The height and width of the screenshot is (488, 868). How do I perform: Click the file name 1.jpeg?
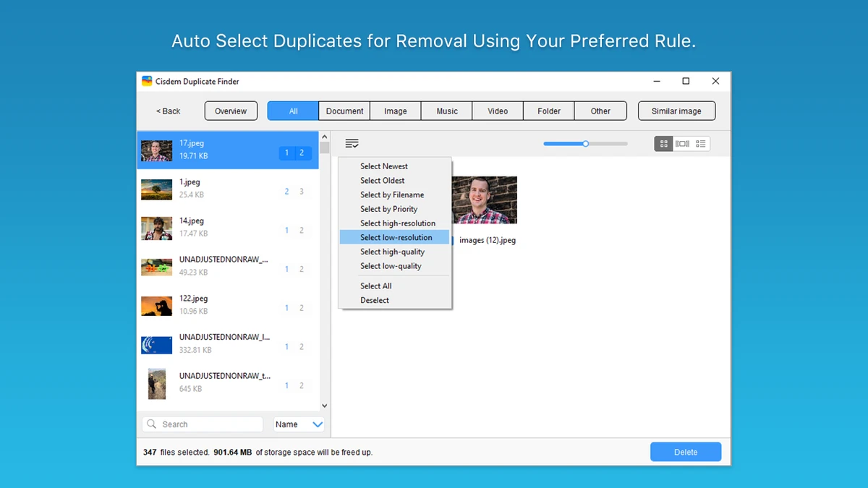tap(190, 182)
